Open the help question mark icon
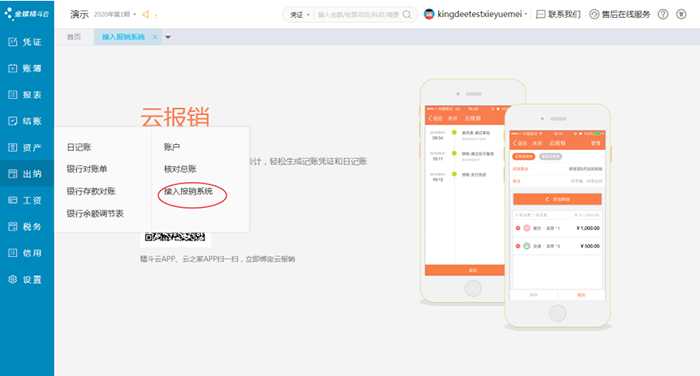Viewport: 700px width, 376px height. point(663,14)
